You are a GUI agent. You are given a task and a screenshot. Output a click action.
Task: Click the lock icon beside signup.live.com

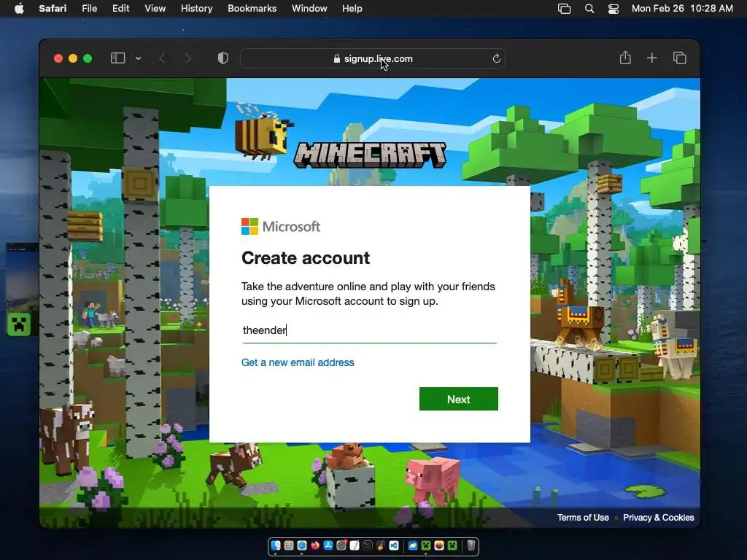337,58
